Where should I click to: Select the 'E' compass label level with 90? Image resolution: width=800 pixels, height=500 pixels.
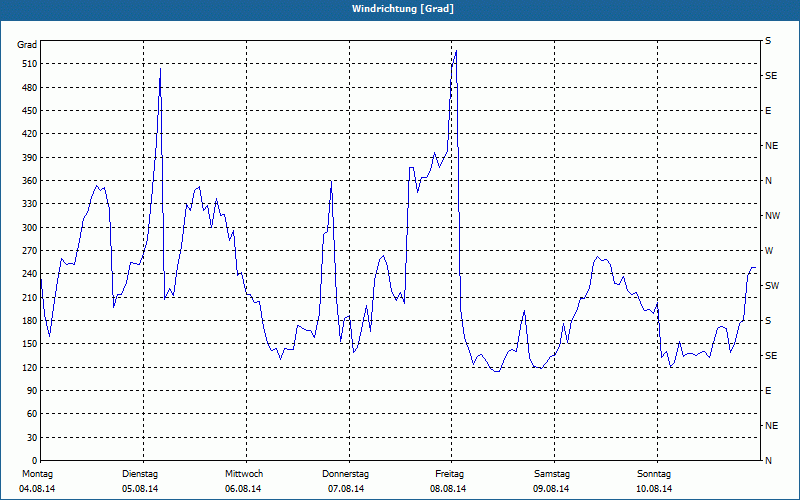(768, 391)
